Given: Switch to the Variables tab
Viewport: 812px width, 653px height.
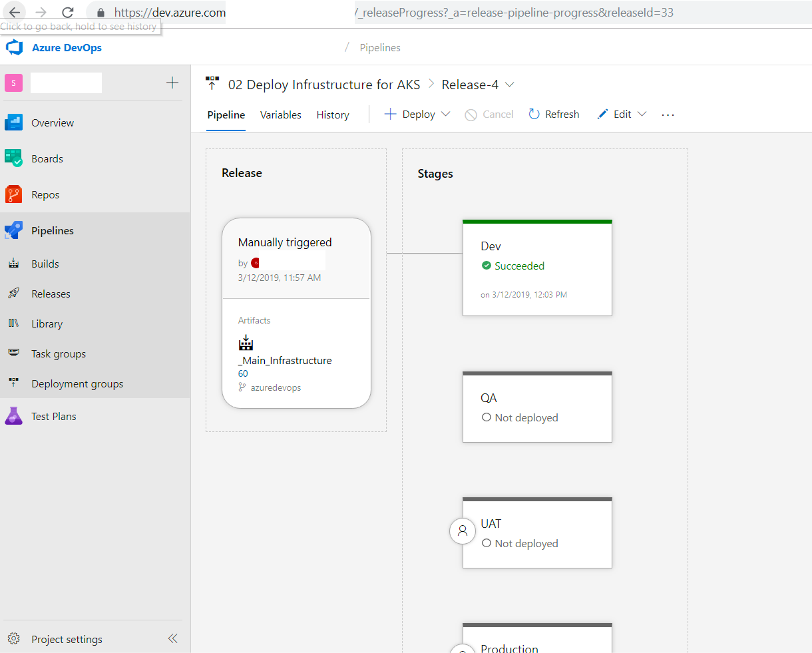Looking at the screenshot, I should [280, 114].
